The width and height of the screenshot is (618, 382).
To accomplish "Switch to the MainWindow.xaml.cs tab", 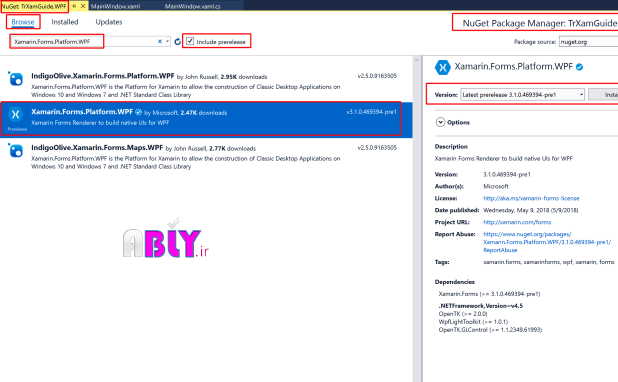I will pos(192,6).
